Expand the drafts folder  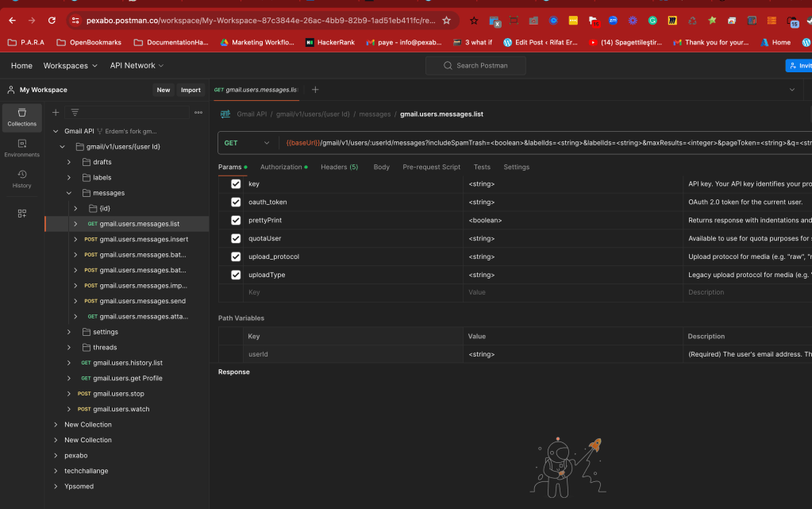click(69, 162)
